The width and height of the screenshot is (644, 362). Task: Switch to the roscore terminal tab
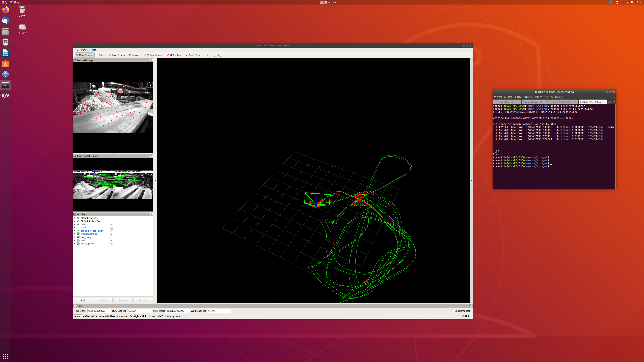tap(505, 102)
